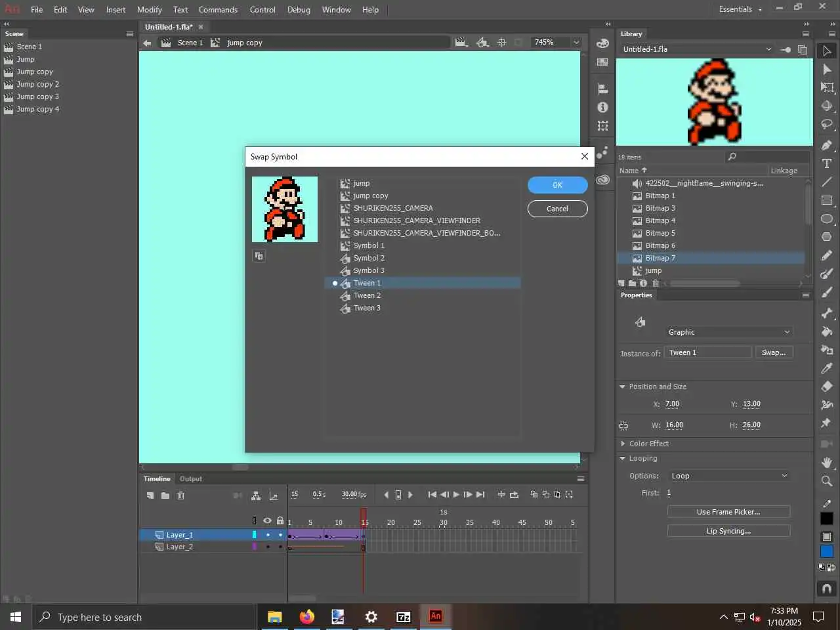This screenshot has height=630, width=840.
Task: Click the blue fill color swatch
Action: [827, 551]
